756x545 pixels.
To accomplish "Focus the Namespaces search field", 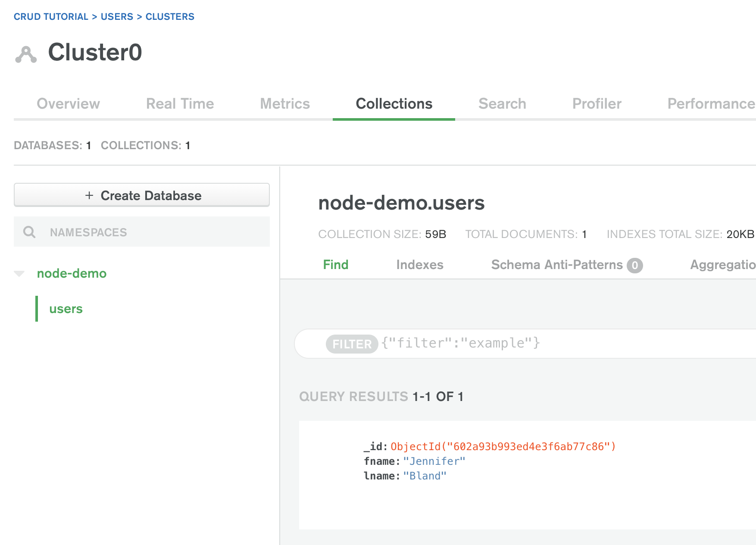I will tap(151, 232).
